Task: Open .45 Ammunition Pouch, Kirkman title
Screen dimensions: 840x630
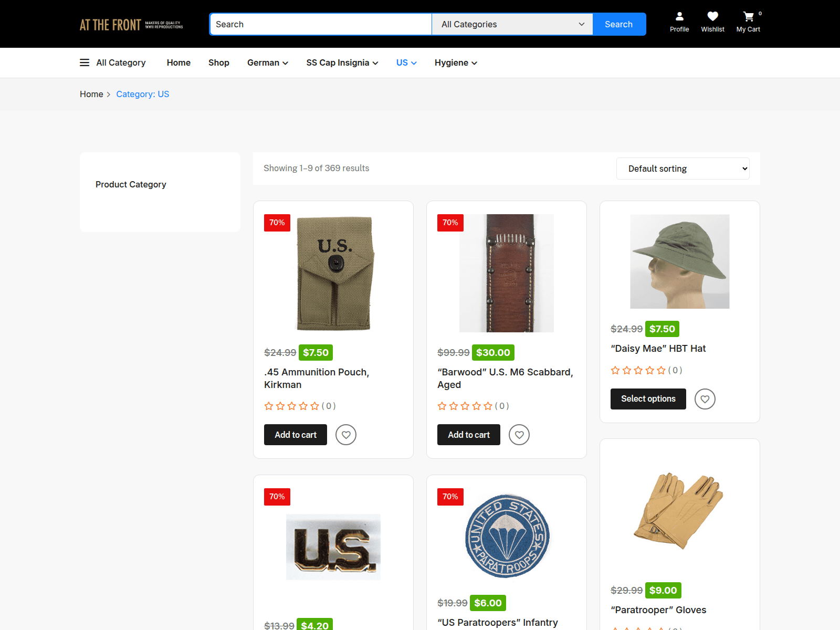Action: [317, 378]
